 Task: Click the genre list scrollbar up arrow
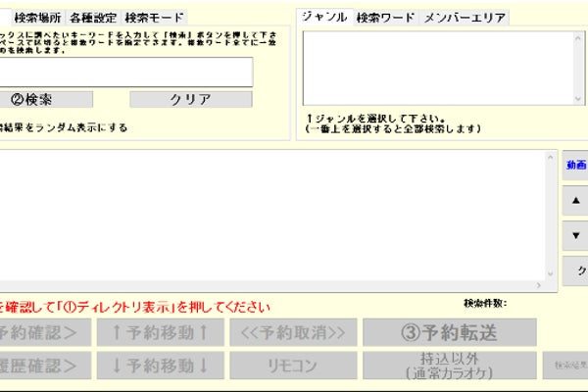[580, 38]
